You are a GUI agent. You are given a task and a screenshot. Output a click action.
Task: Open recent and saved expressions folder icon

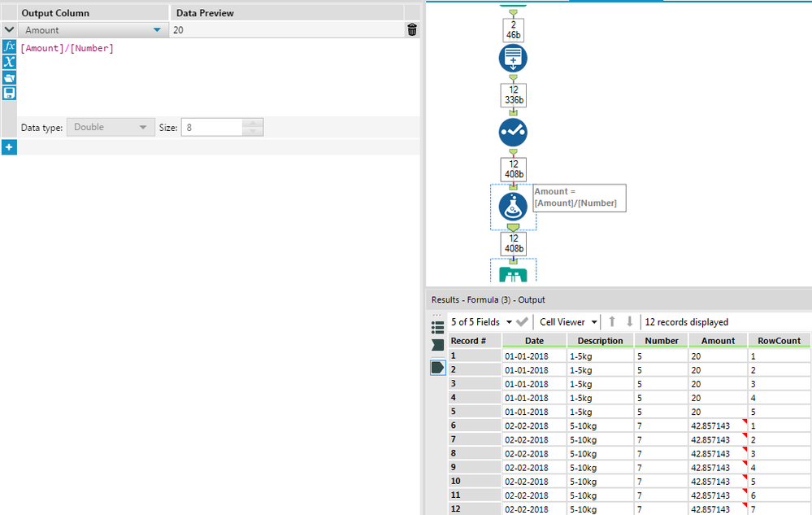tap(9, 78)
